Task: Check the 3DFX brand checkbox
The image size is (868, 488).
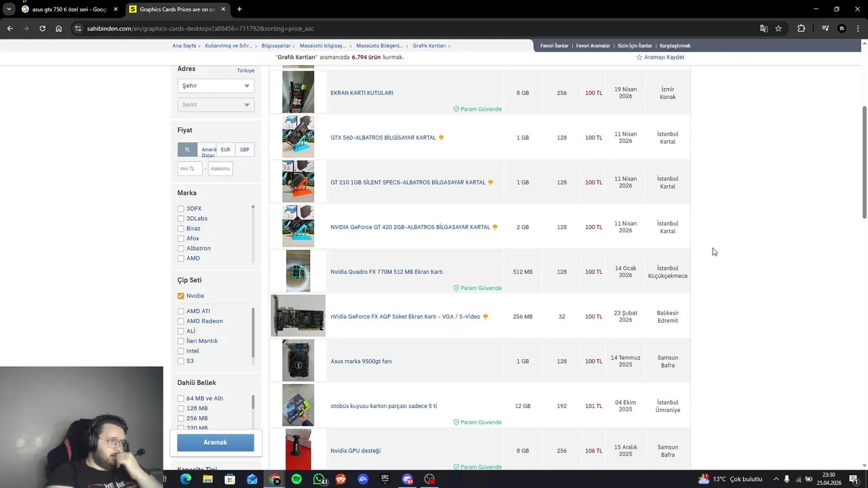Action: pos(181,209)
